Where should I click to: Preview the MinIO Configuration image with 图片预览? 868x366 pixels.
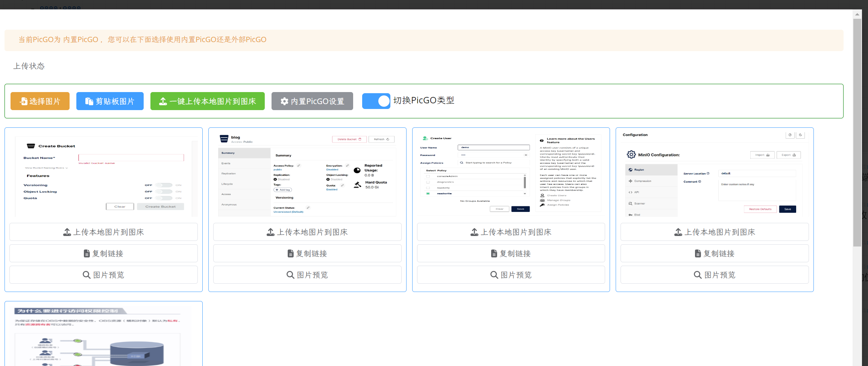[715, 275]
